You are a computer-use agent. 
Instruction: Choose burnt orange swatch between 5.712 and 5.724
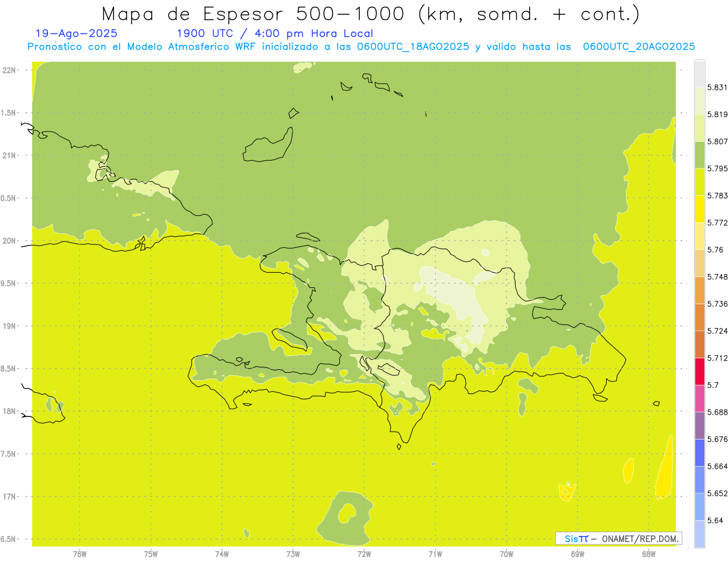click(699, 344)
